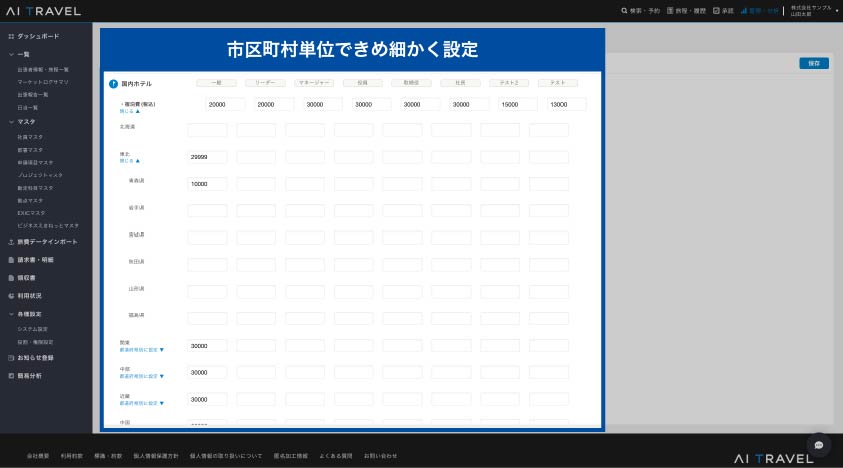Click the お知らせ登録 icon in sidebar
Viewport: 843px width, 468px height.
[11, 358]
